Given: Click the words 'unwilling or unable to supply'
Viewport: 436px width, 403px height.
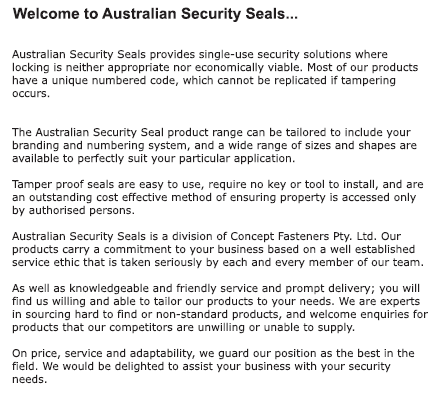Looking at the screenshot, I should pyautogui.click(x=275, y=327).
